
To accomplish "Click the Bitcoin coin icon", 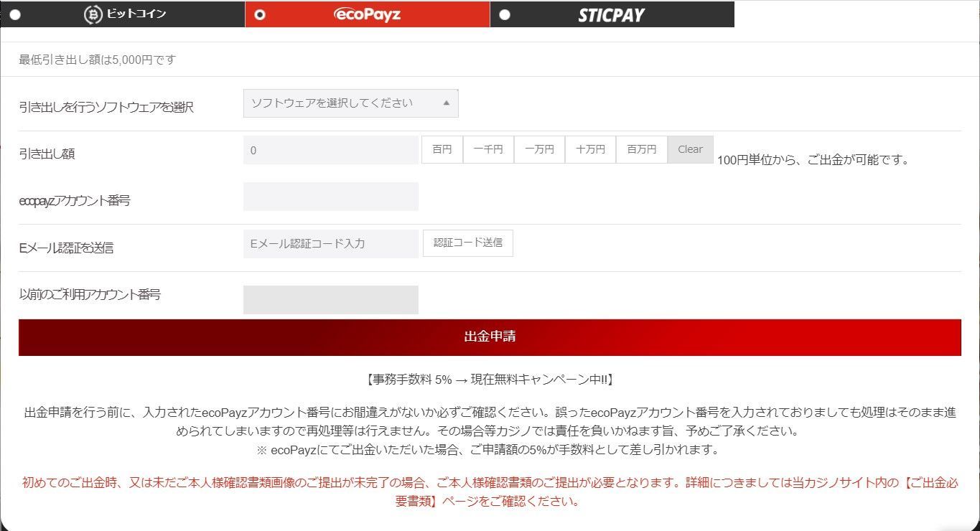I will (x=93, y=15).
